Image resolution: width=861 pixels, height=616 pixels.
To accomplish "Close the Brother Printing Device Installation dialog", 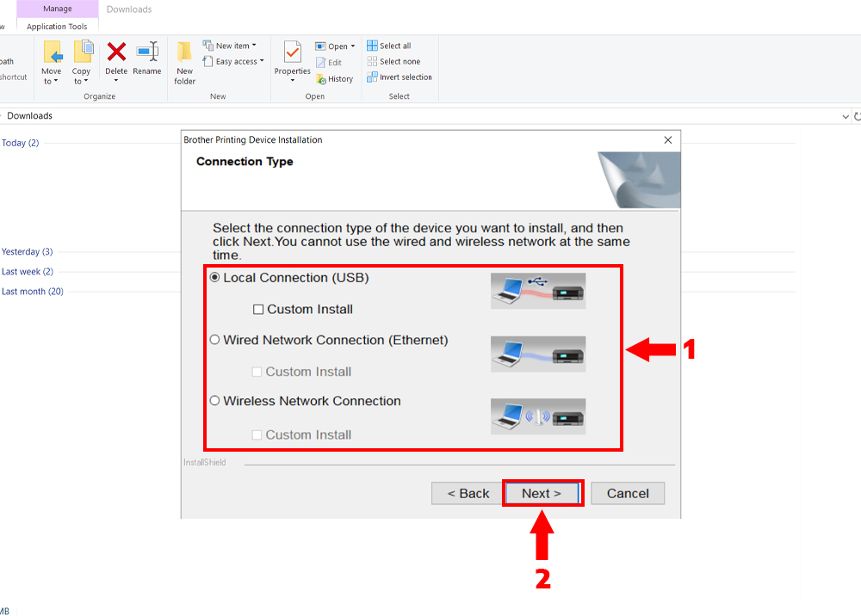I will coord(668,140).
